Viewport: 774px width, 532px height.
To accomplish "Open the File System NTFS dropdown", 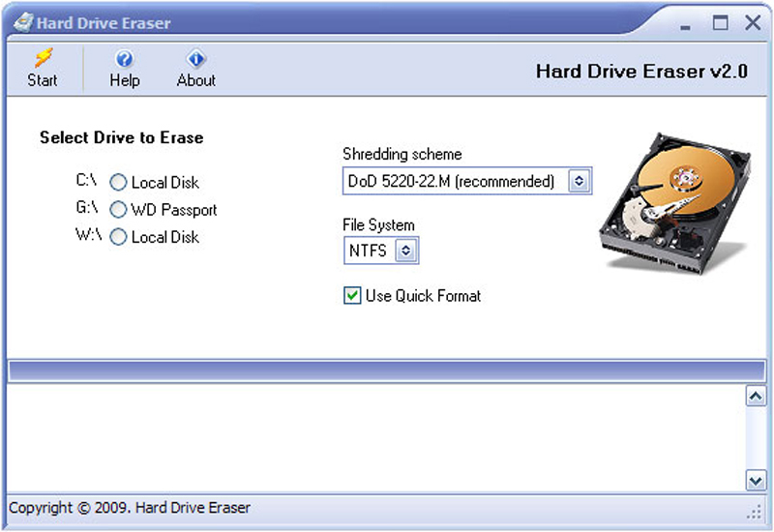I will [x=381, y=251].
